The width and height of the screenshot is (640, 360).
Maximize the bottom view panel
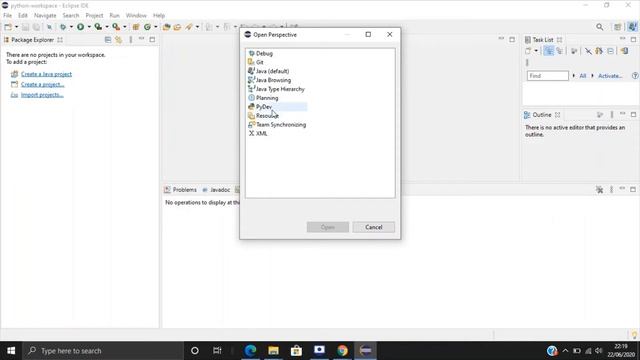633,190
